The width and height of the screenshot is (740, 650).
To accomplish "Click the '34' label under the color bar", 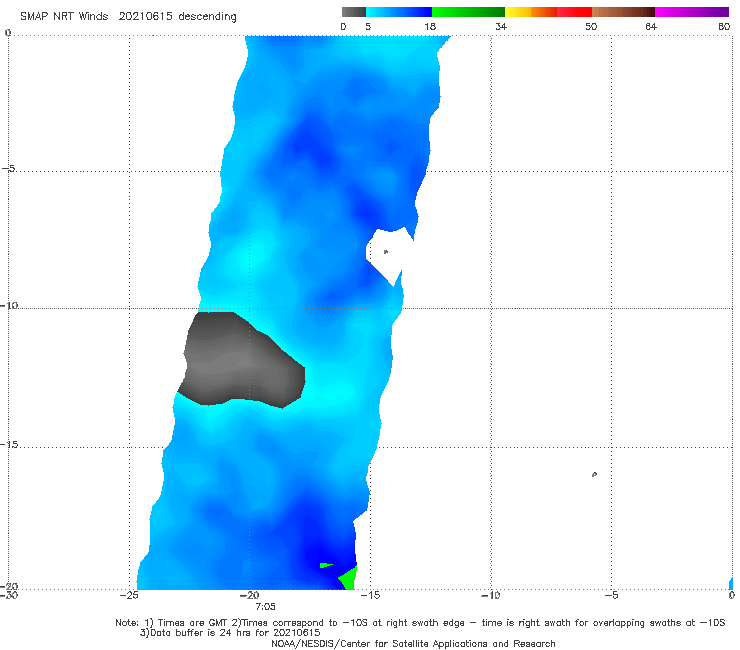I will tap(501, 26).
